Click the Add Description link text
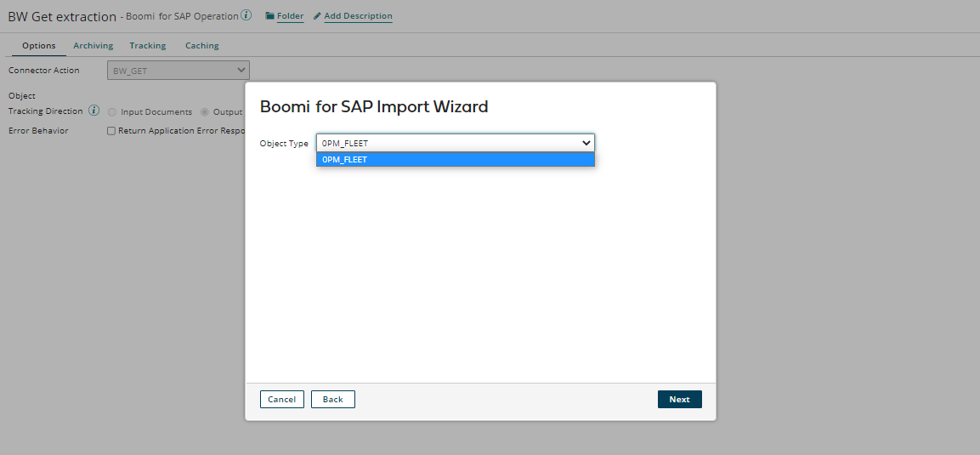 point(358,16)
